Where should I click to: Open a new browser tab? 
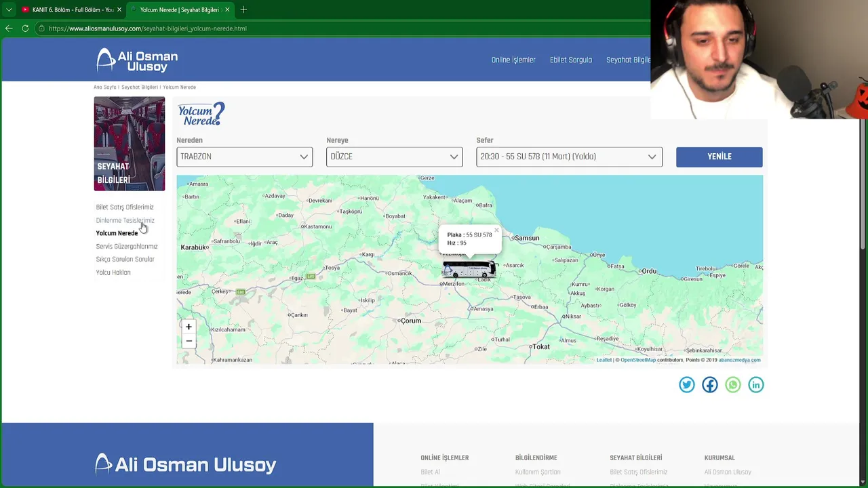(243, 9)
